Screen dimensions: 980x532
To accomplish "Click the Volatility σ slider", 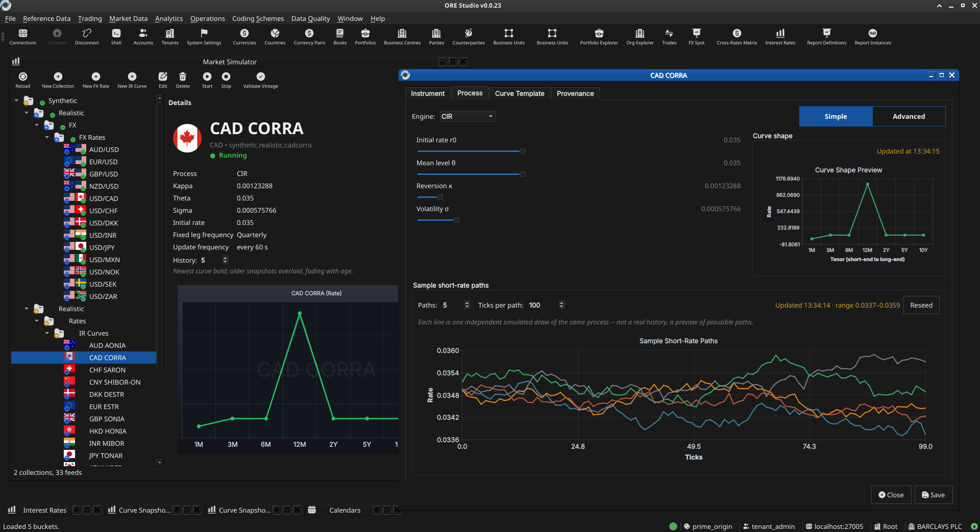I will pyautogui.click(x=578, y=220).
